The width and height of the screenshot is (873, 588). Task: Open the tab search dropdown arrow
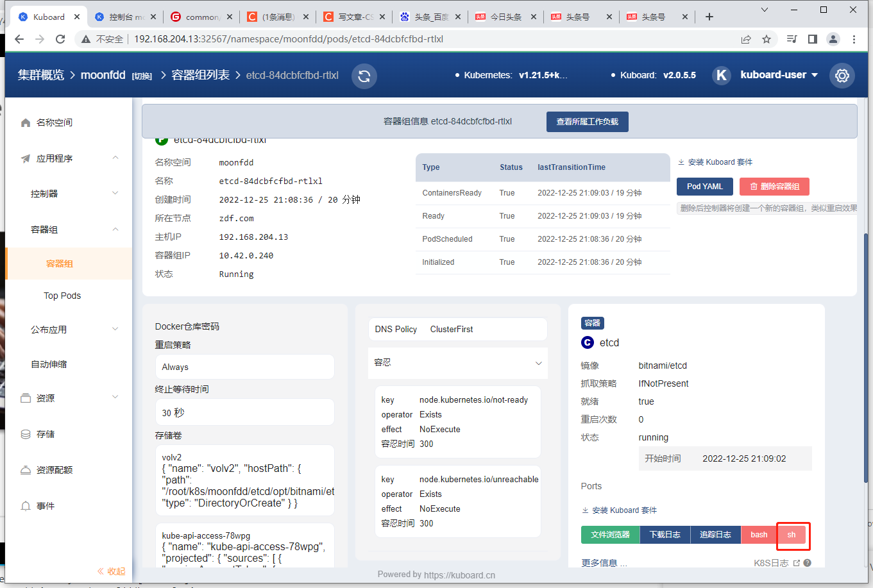coord(765,10)
